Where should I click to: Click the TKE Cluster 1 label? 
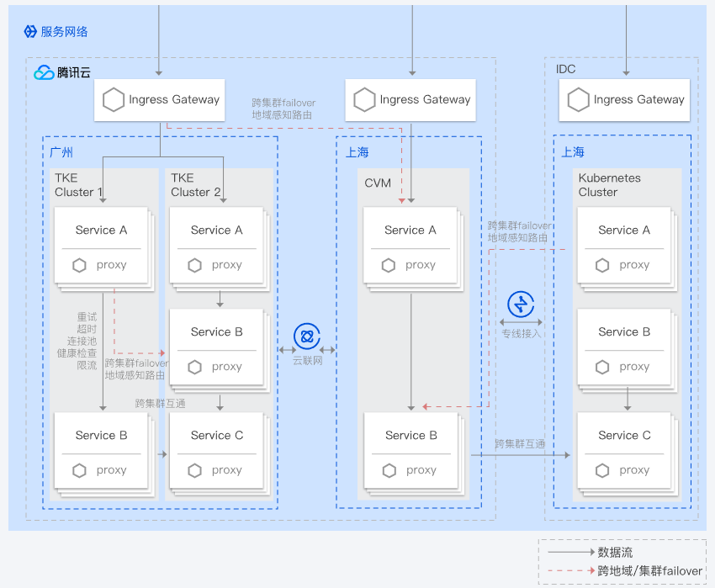click(x=78, y=185)
